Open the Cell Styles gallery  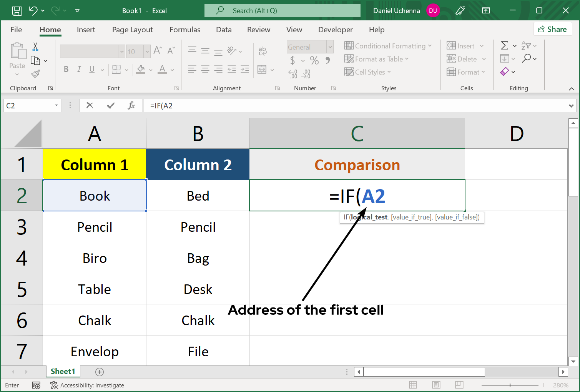[349, 72]
